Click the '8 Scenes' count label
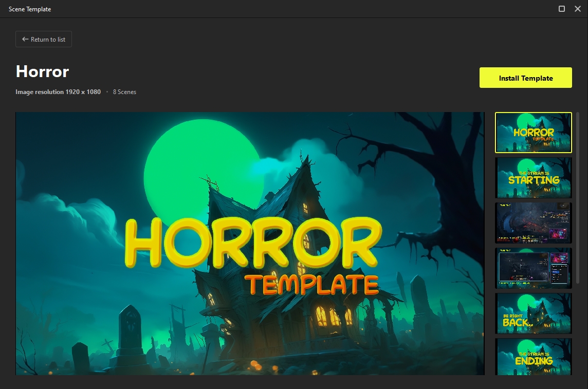 click(124, 92)
